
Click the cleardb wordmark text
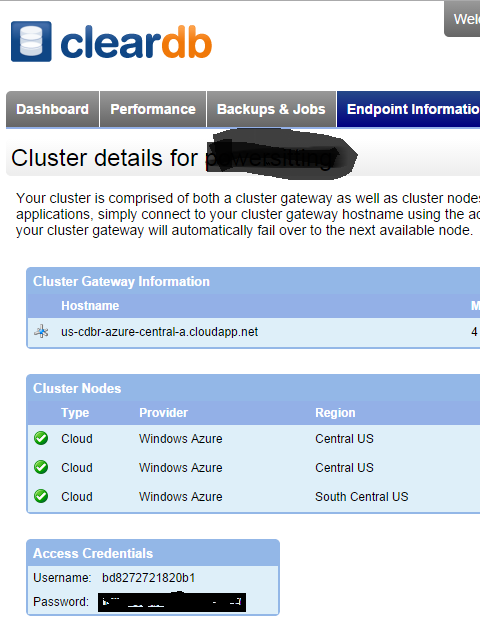tap(136, 42)
